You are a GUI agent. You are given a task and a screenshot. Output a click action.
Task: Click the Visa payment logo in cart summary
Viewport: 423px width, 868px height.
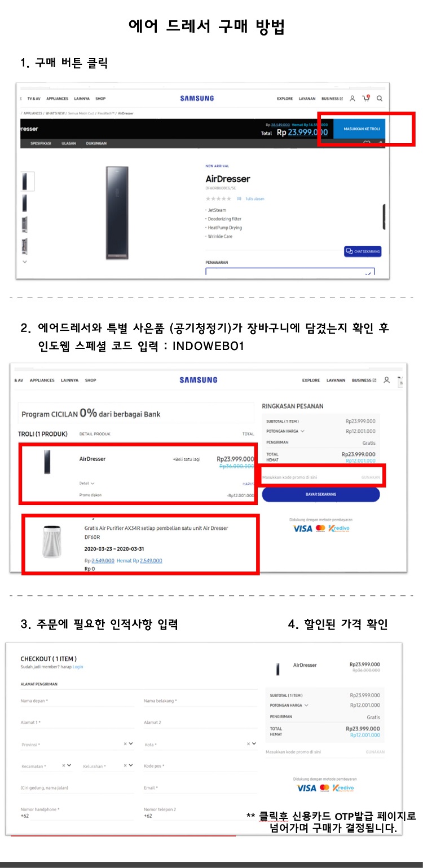pos(302,528)
